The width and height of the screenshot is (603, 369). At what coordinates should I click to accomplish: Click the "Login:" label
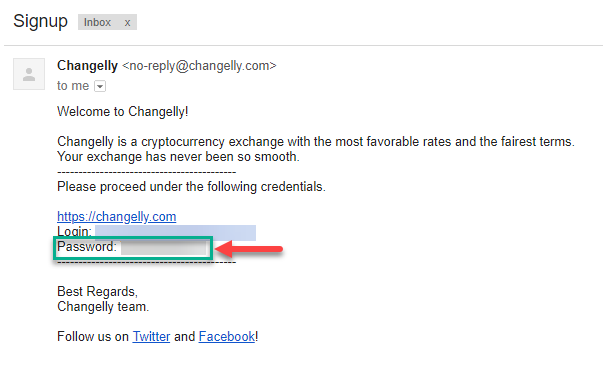click(x=75, y=232)
